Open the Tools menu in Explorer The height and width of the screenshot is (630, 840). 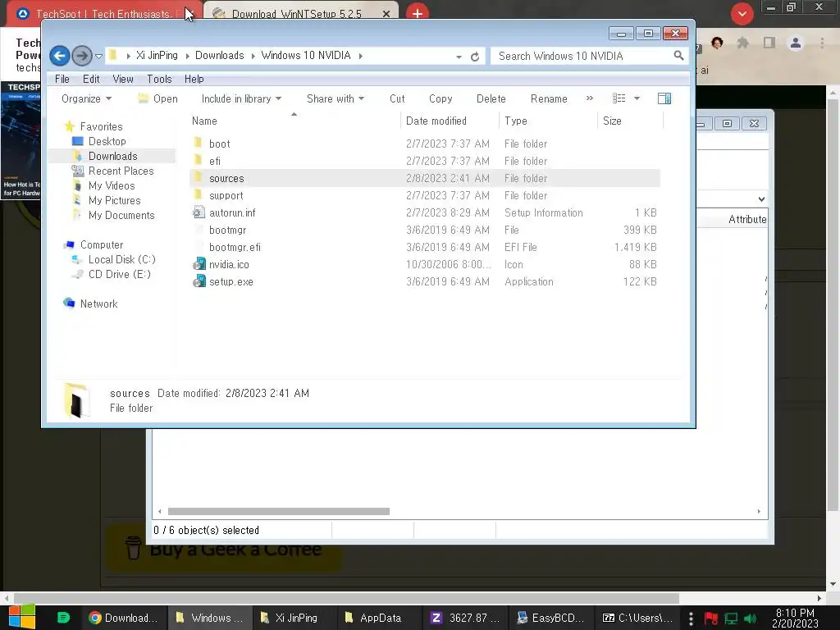coord(159,79)
